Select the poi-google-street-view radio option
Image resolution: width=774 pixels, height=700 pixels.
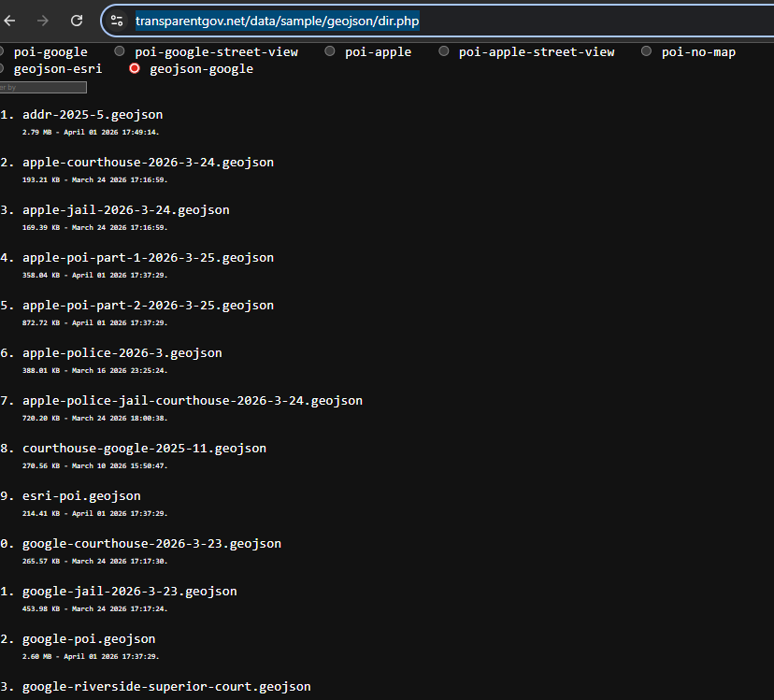tap(120, 52)
